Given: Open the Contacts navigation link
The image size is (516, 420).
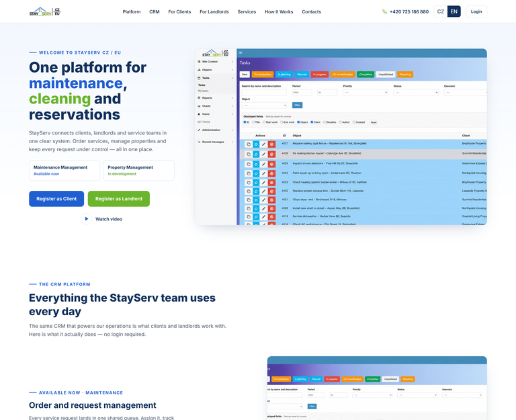Looking at the screenshot, I should (311, 11).
